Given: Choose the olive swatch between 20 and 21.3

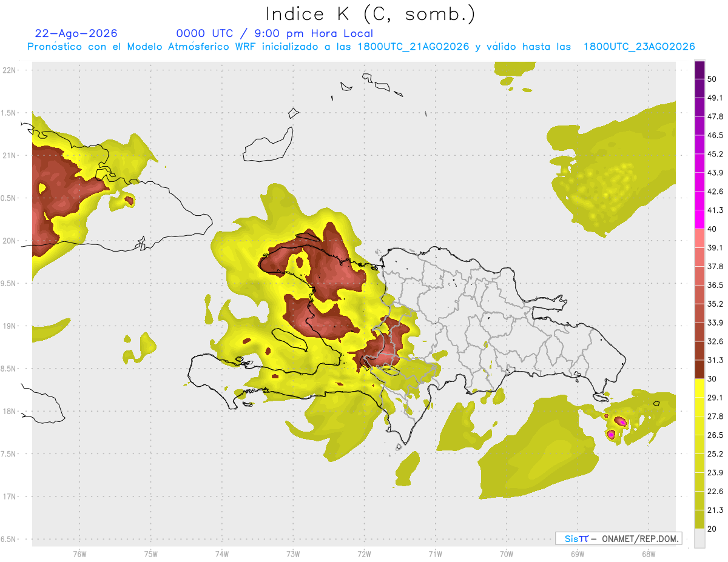Looking at the screenshot, I should coord(699,520).
